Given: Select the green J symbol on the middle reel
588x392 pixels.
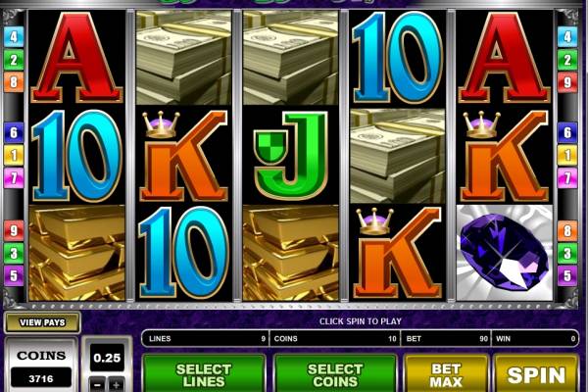Looking at the screenshot, I should point(291,155).
